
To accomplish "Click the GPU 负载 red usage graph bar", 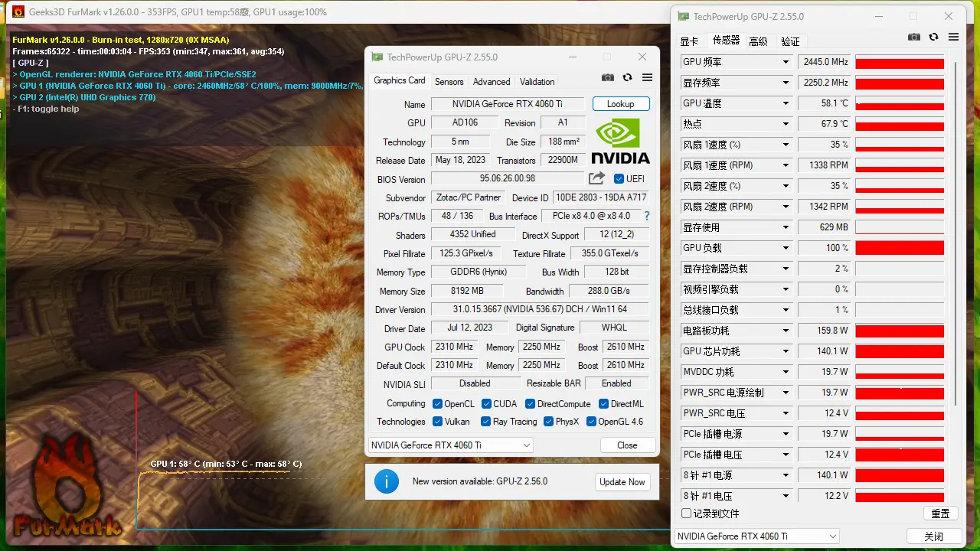I will click(900, 248).
